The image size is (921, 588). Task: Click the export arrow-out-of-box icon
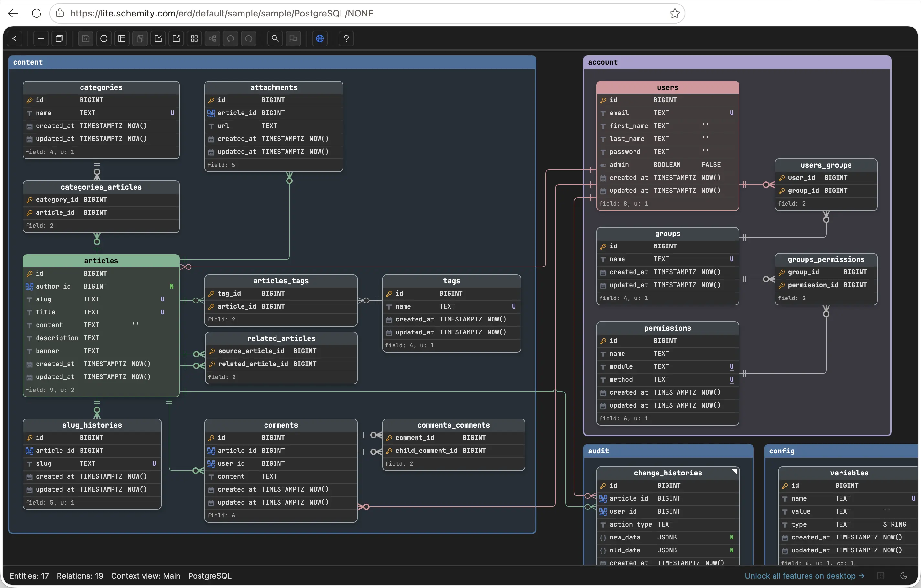pyautogui.click(x=176, y=38)
